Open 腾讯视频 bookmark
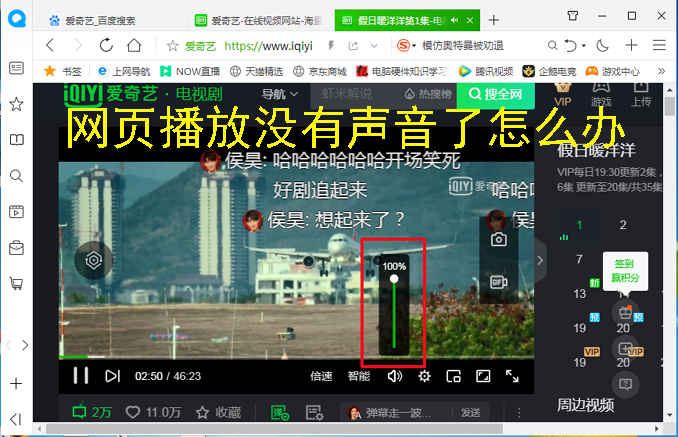Viewport: 678px width, 437px height. (x=486, y=71)
